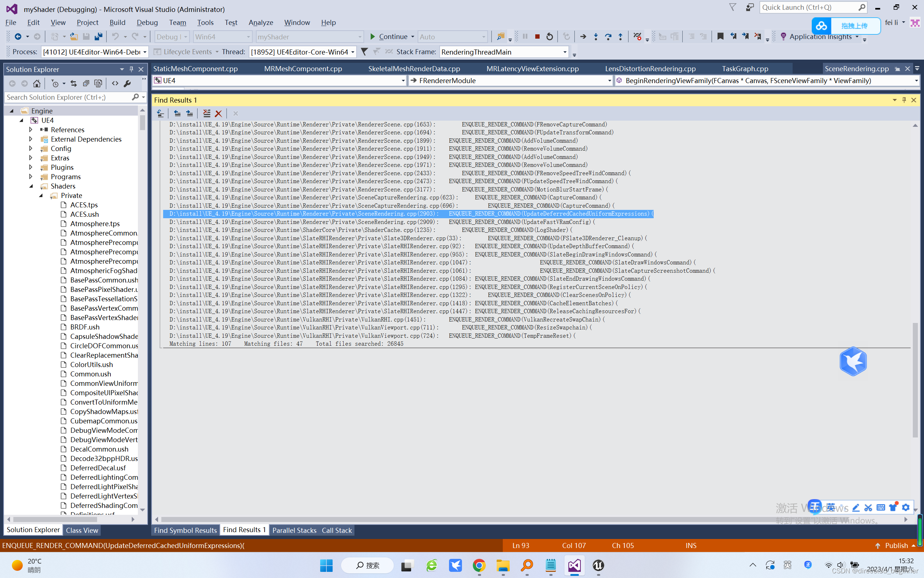
Task: Open Unreal Engine from the taskbar
Action: point(598,565)
